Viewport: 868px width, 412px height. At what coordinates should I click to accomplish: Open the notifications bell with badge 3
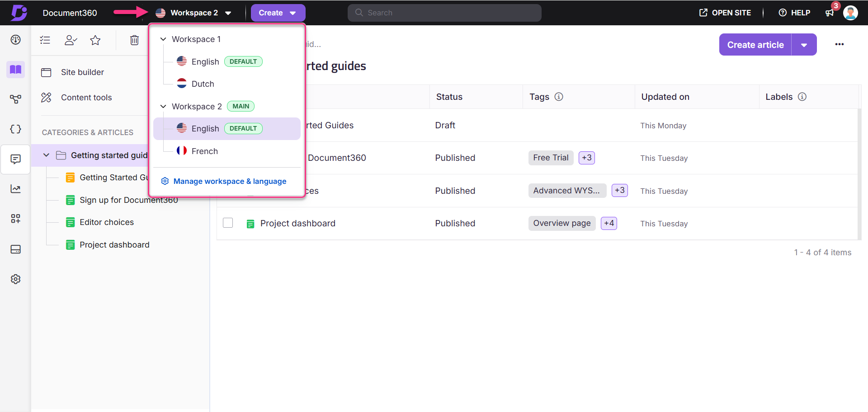[830, 12]
